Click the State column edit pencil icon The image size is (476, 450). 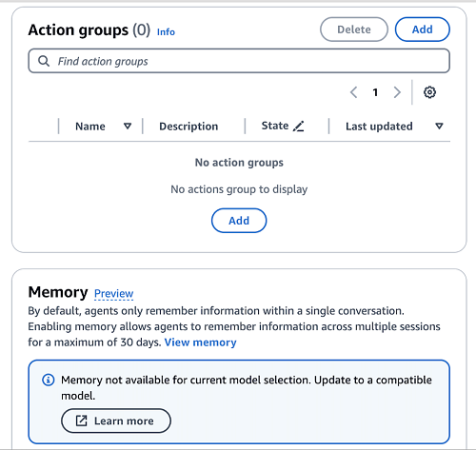[x=298, y=127]
